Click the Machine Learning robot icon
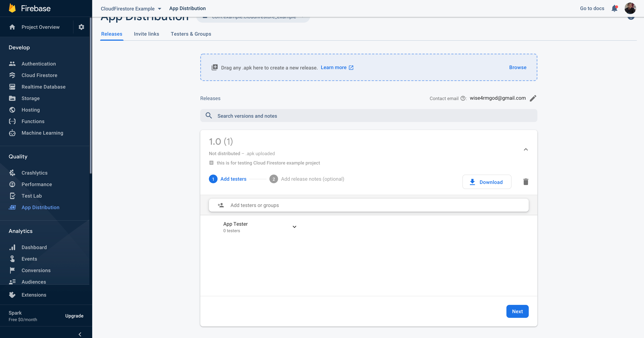This screenshot has height=338, width=644. [12, 133]
